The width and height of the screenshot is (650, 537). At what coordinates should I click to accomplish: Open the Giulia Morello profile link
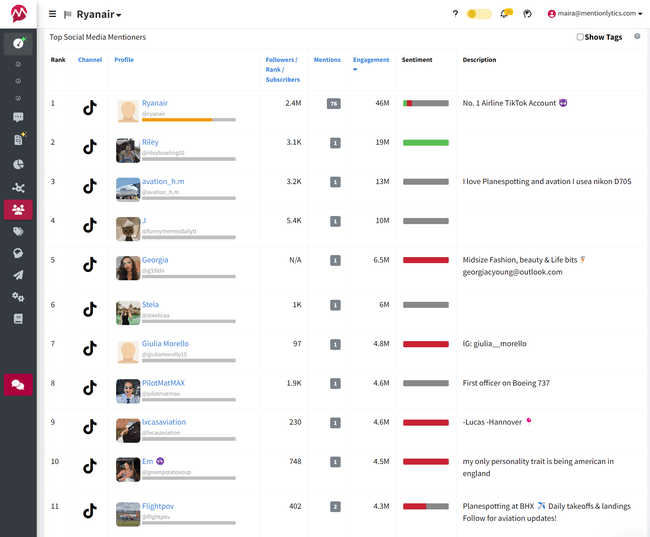tap(165, 344)
